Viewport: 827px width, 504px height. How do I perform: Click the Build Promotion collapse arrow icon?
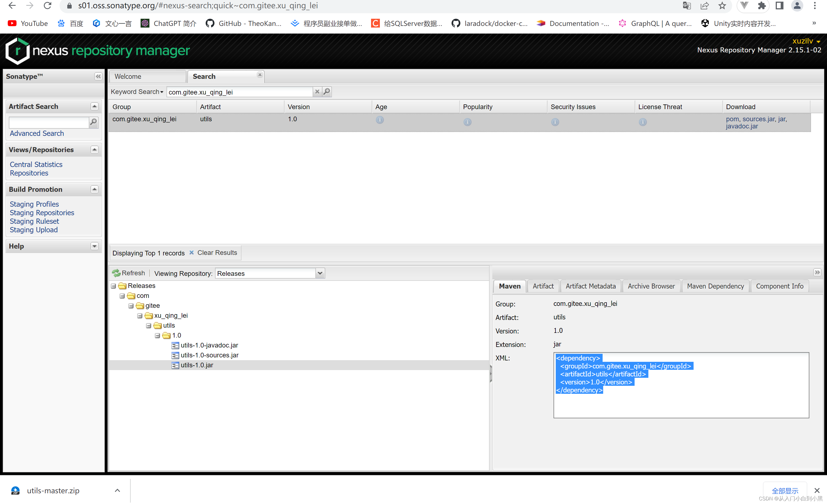tap(94, 189)
